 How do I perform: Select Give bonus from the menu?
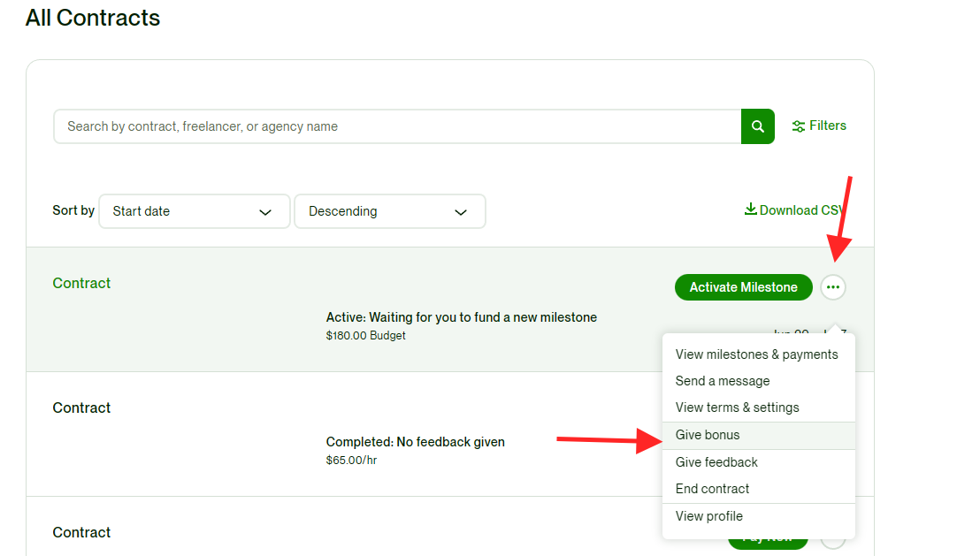point(708,435)
